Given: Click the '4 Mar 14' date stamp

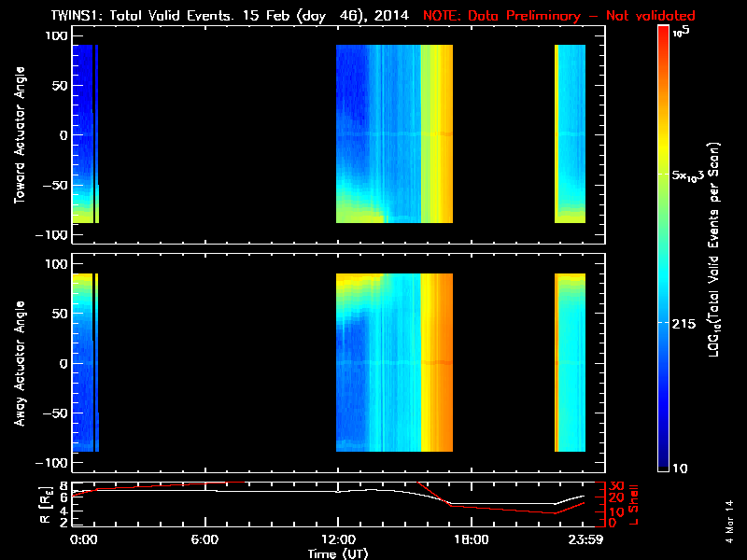Looking at the screenshot, I should click(x=729, y=522).
